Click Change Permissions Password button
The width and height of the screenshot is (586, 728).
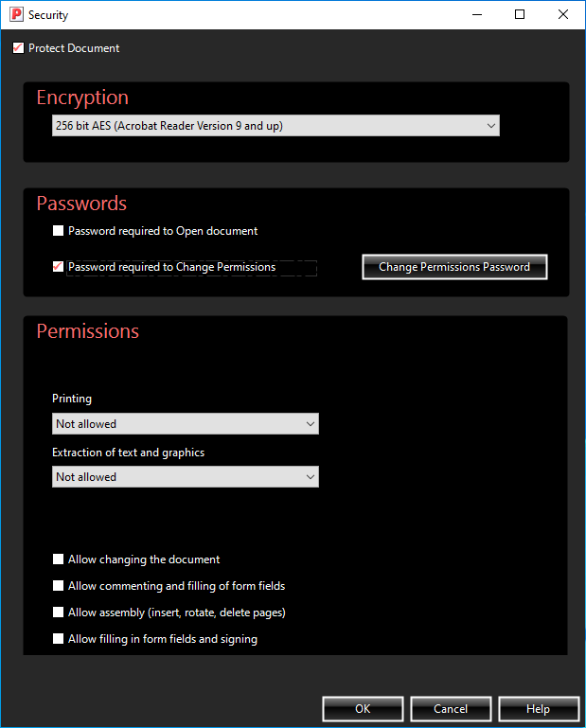click(x=454, y=268)
